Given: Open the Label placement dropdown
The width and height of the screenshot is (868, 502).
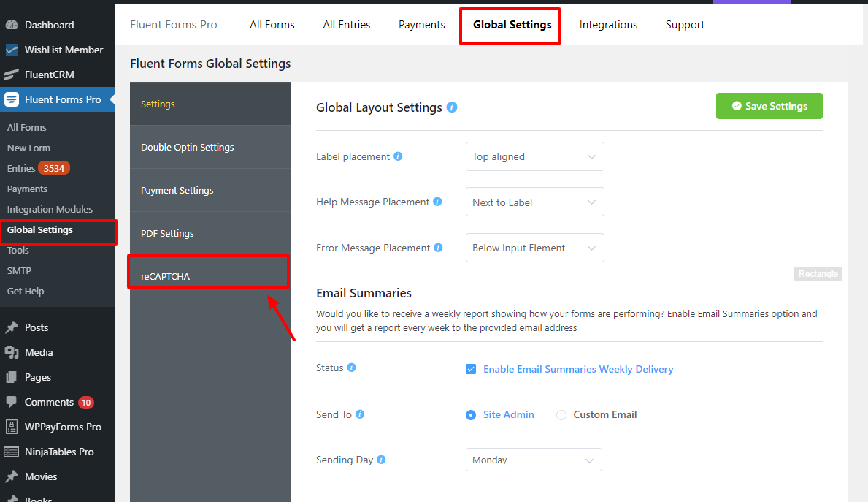Looking at the screenshot, I should [x=534, y=156].
